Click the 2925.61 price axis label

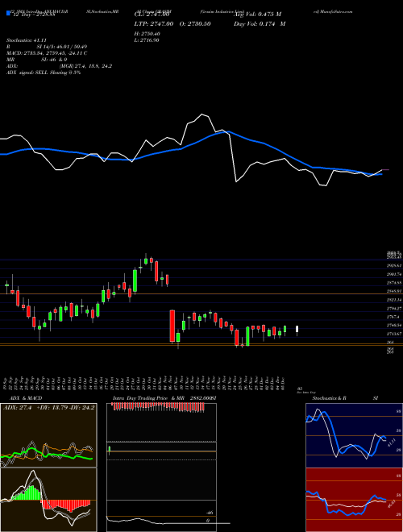(394, 265)
